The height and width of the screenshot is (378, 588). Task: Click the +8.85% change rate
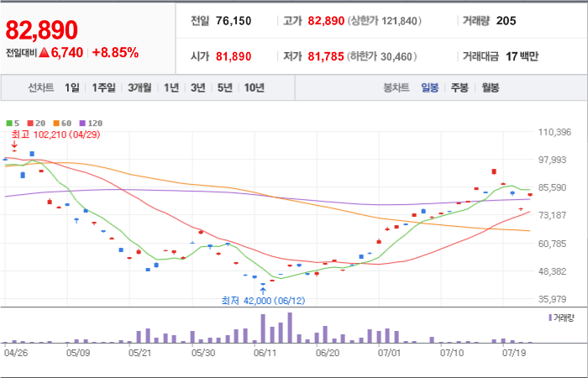click(x=115, y=53)
